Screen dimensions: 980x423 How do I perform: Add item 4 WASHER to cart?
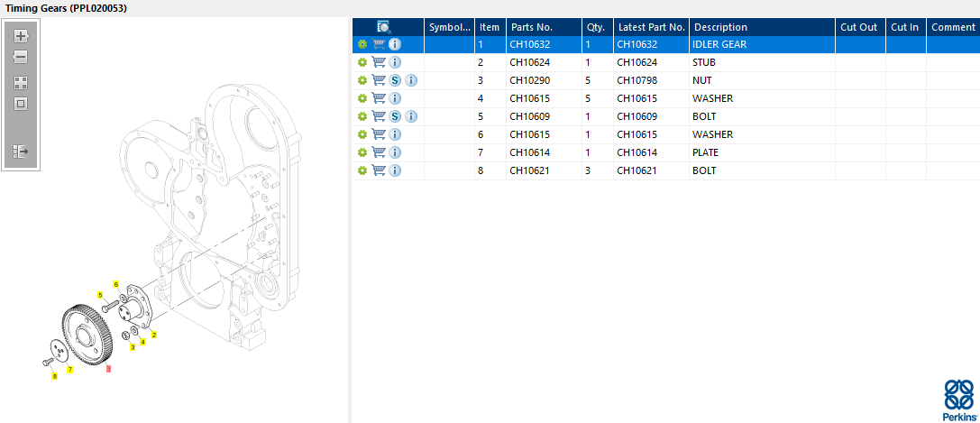click(x=378, y=98)
